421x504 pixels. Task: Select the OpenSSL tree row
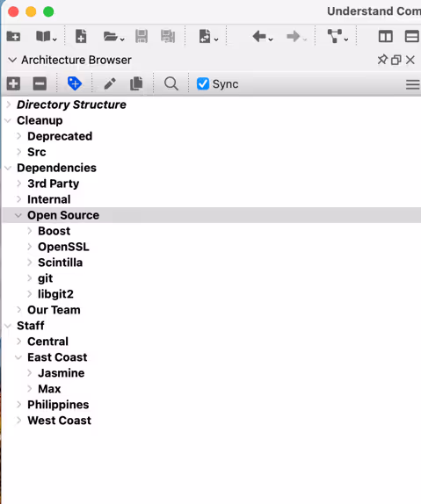(211, 247)
